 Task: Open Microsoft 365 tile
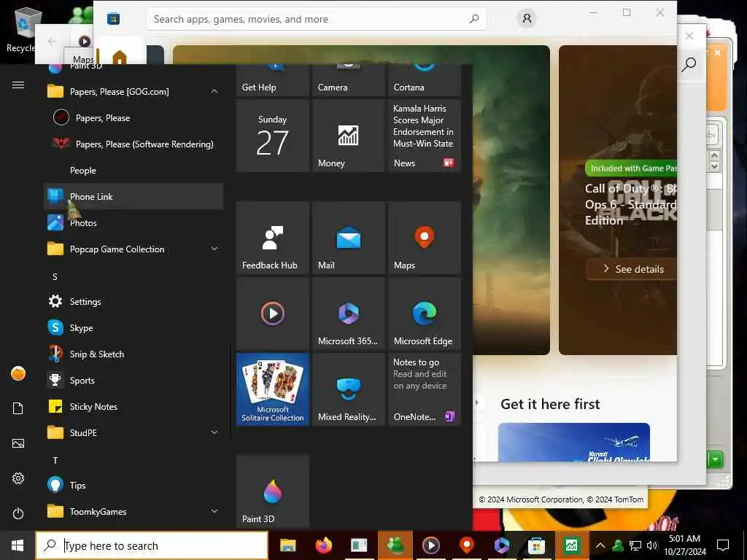(x=348, y=314)
